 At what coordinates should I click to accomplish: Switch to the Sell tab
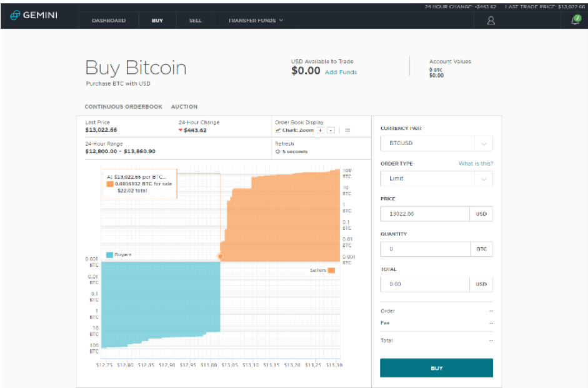196,21
